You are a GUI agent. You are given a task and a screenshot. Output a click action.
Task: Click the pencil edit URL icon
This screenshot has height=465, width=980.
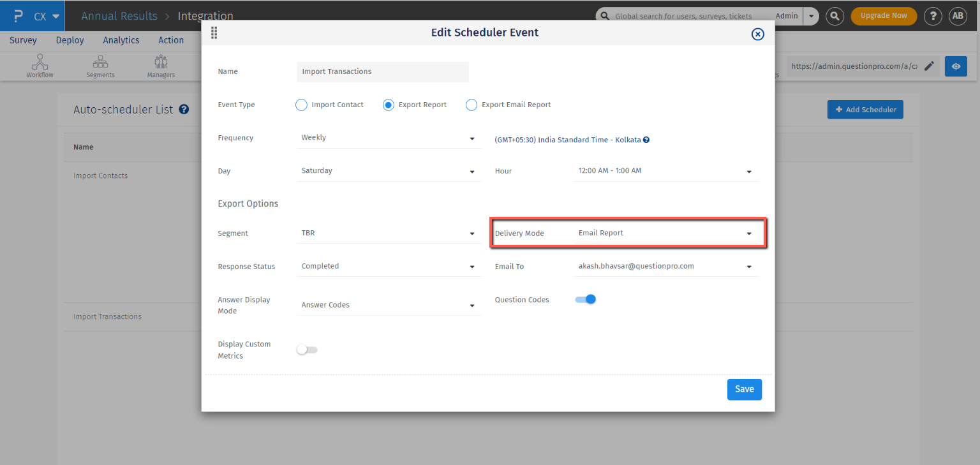point(930,66)
